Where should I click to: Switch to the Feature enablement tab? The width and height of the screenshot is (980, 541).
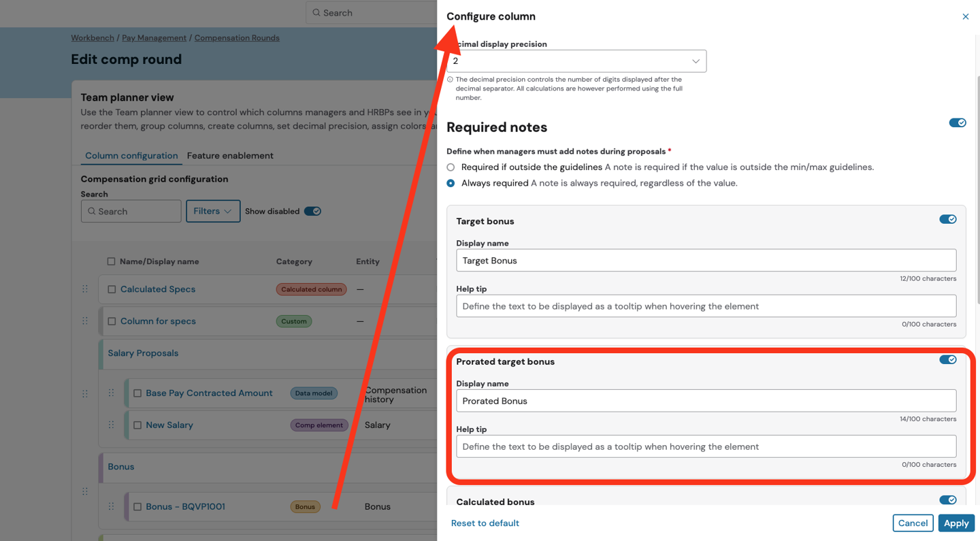(x=230, y=156)
